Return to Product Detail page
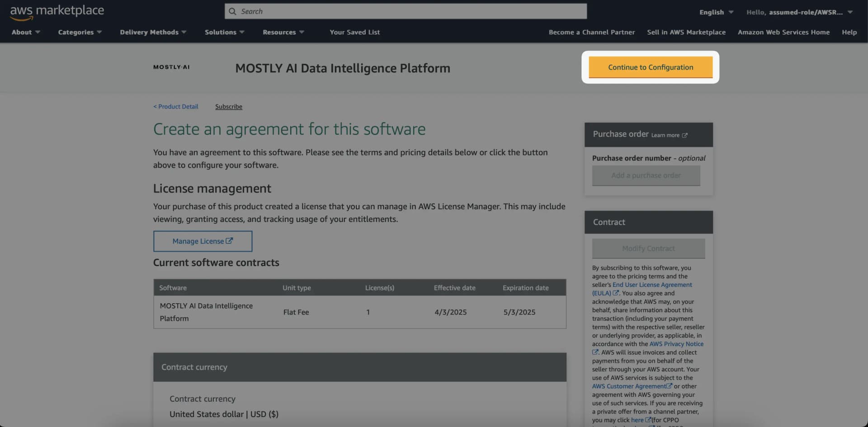 pos(176,107)
